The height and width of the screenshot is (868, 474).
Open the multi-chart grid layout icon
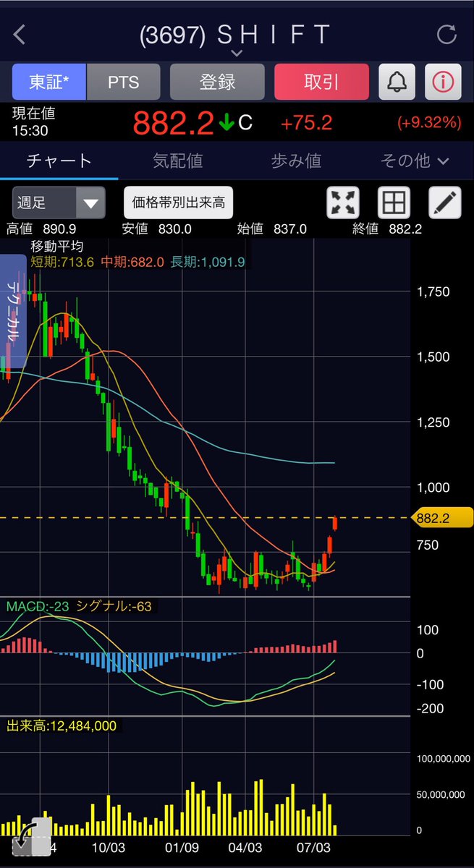(394, 203)
